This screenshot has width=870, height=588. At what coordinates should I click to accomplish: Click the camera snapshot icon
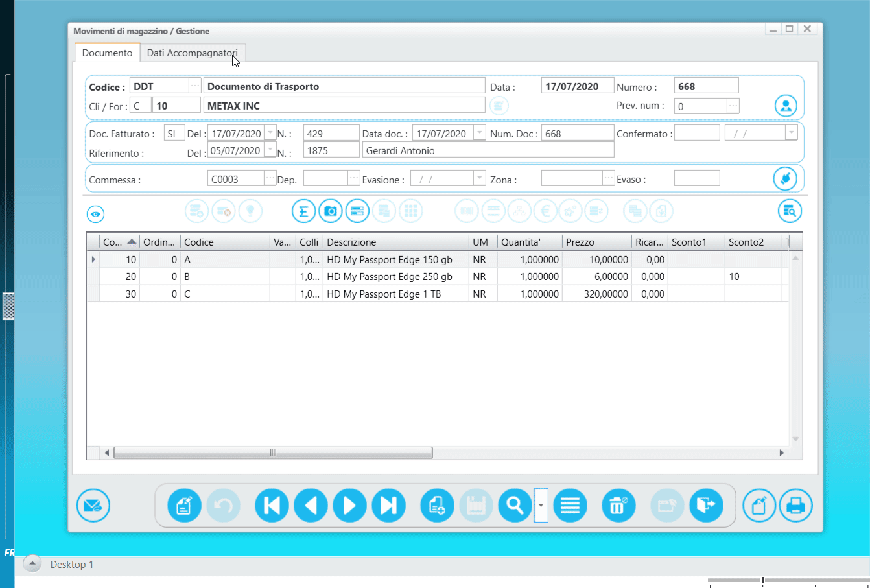[331, 211]
